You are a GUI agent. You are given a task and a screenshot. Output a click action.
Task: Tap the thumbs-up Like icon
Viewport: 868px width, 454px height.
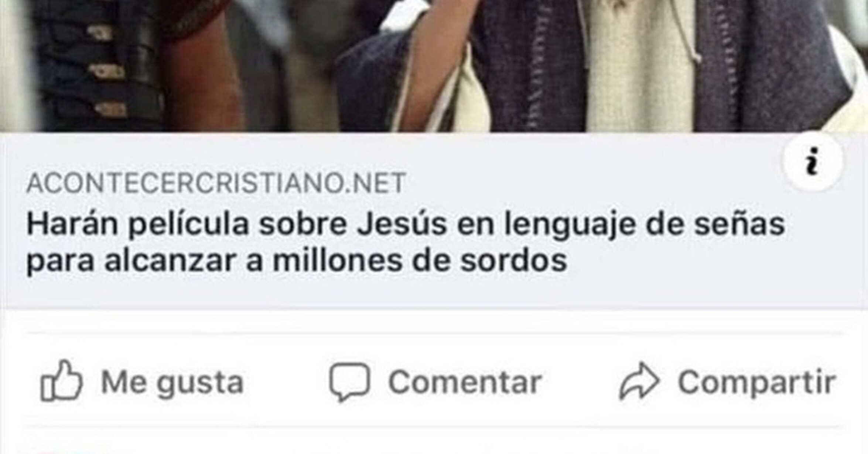(x=61, y=381)
